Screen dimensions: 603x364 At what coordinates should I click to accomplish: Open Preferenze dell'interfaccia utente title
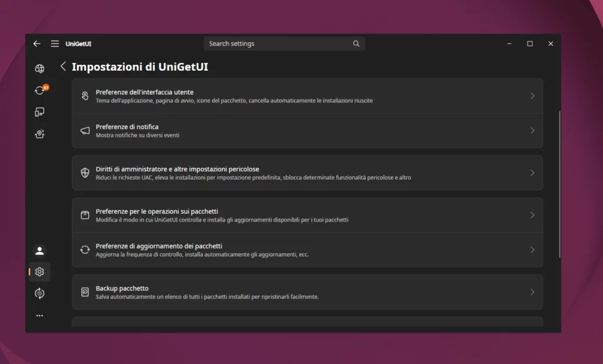point(145,92)
